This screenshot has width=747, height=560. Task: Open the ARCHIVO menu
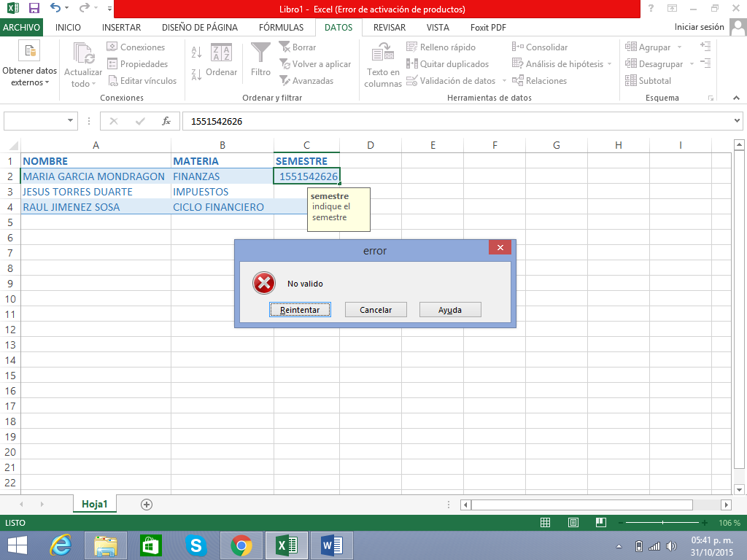point(22,28)
